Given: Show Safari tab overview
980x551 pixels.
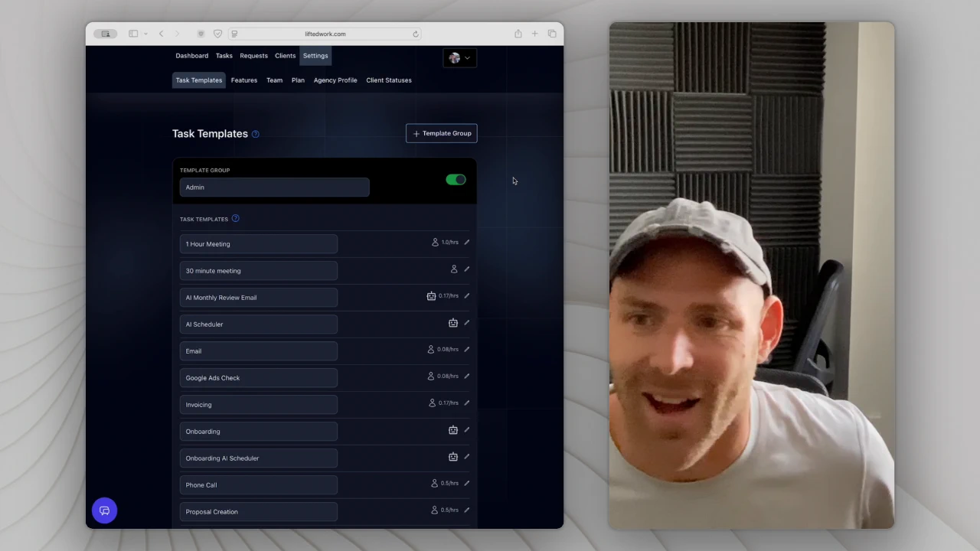Looking at the screenshot, I should tap(552, 34).
